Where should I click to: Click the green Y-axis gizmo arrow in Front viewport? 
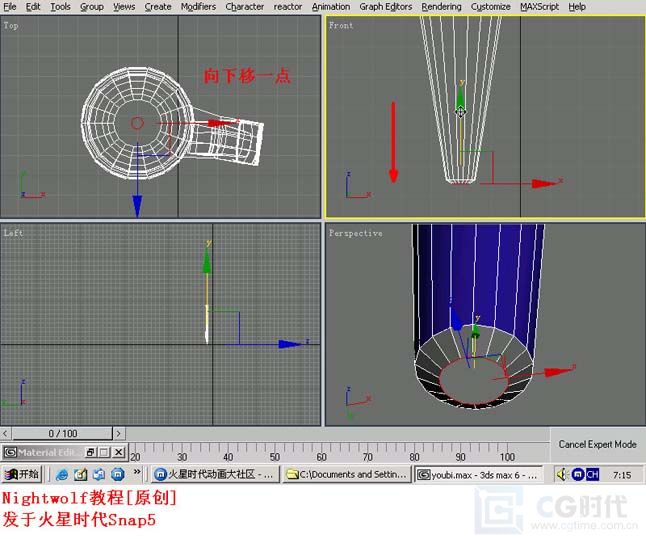pyautogui.click(x=460, y=97)
